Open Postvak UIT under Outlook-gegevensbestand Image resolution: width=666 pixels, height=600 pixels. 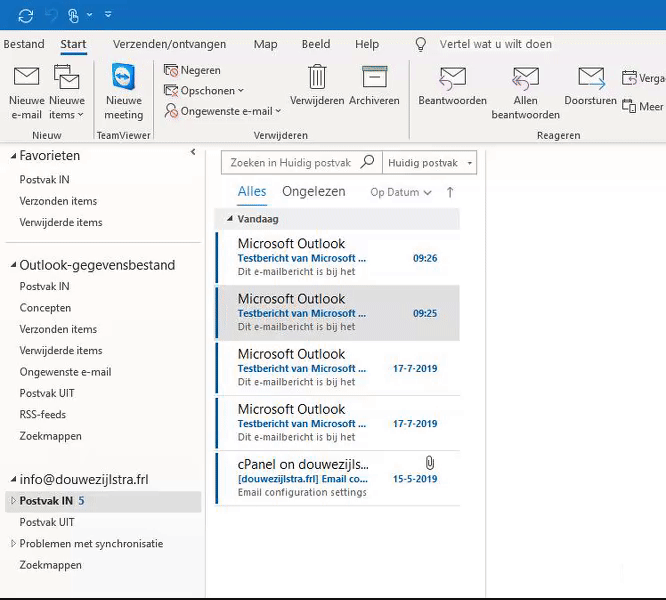point(47,393)
